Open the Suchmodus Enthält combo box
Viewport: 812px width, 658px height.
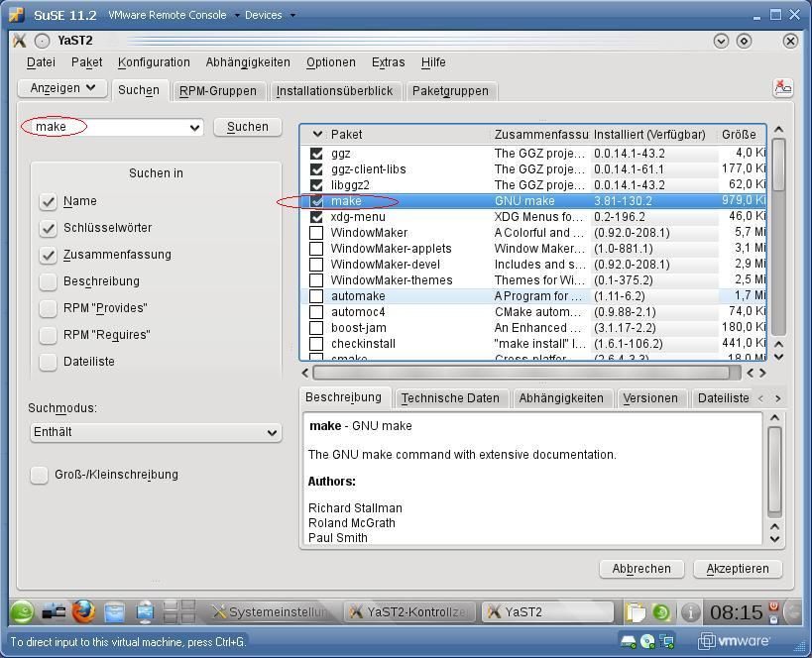click(156, 432)
